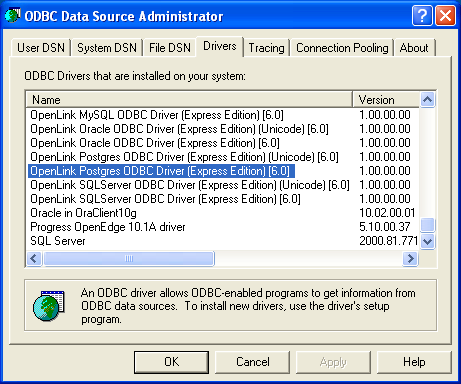Click the vertical scrollbar down arrow
Screen dimensions: 461x384
427,241
